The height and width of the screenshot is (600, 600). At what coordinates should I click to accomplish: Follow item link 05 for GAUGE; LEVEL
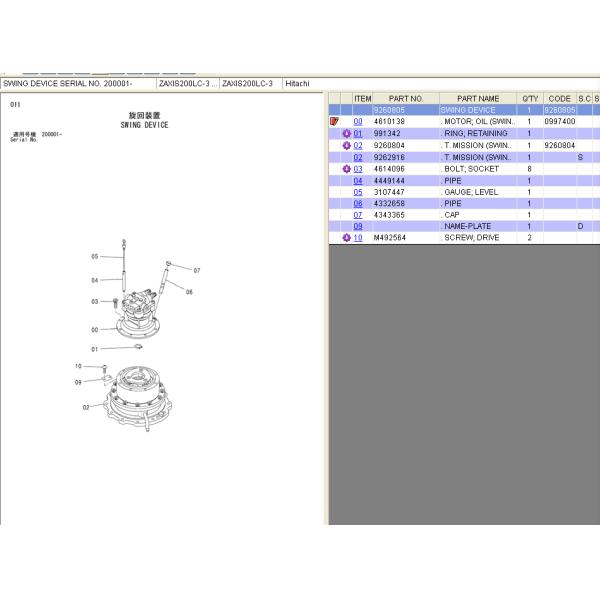coord(358,192)
